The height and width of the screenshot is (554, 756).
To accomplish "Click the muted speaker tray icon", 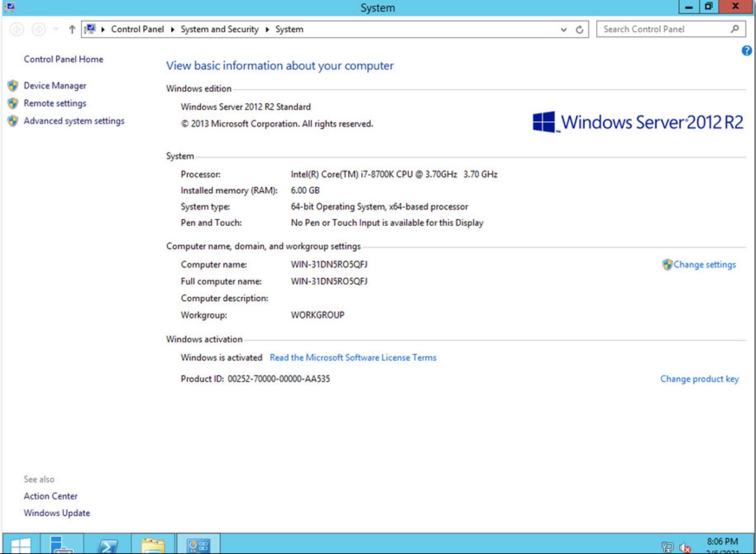I will pyautogui.click(x=685, y=548).
